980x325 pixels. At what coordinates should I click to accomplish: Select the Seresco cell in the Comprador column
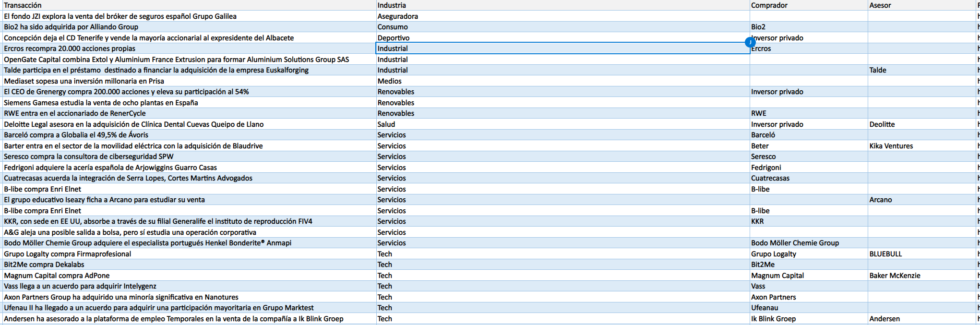[809, 156]
